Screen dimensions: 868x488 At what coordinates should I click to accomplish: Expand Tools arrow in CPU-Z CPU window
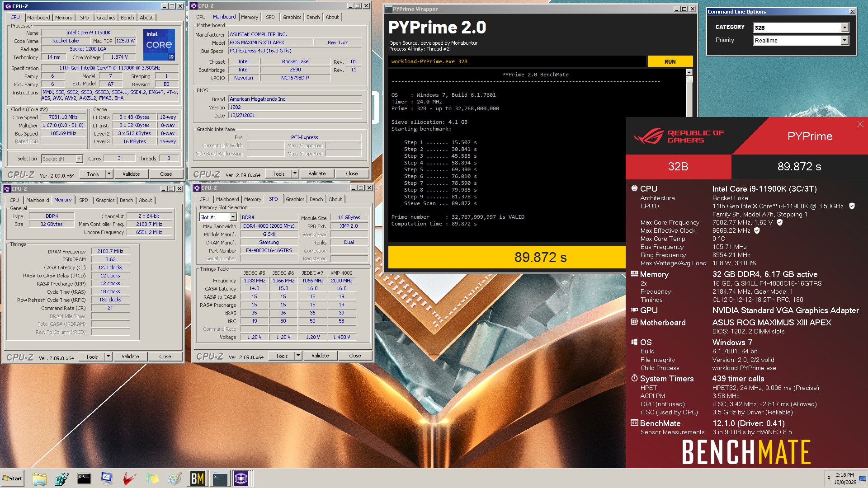[x=109, y=174]
